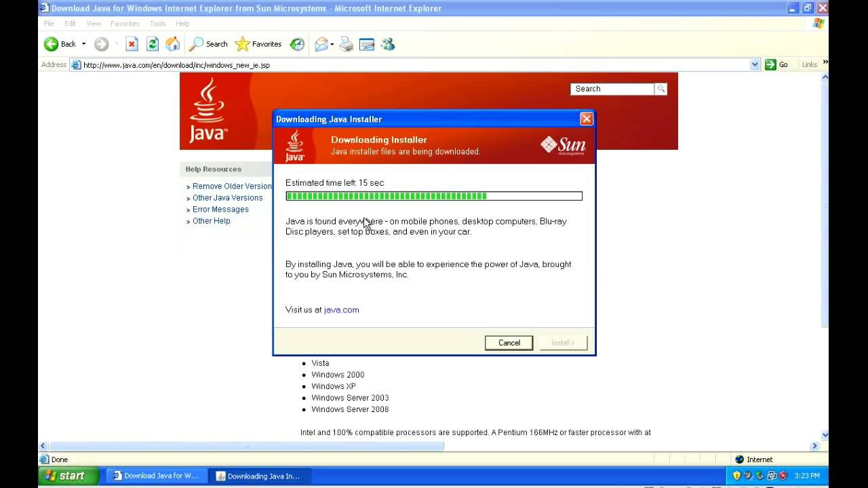Screen dimensions: 868x488
Task: Click the VMware tools tray icon
Action: point(772,476)
